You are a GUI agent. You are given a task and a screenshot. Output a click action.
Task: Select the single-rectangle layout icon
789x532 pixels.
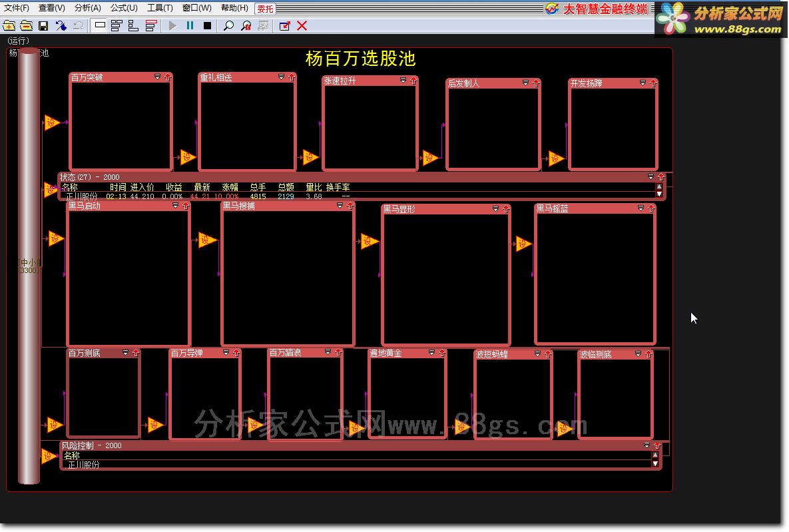[x=100, y=25]
